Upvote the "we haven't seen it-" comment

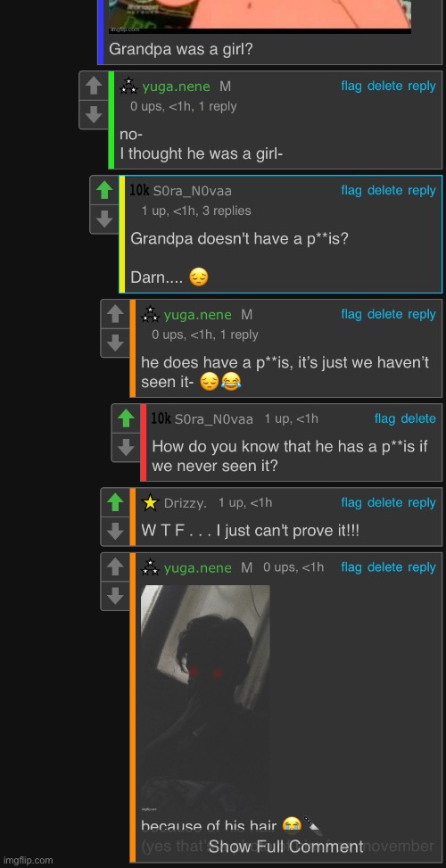(x=115, y=314)
